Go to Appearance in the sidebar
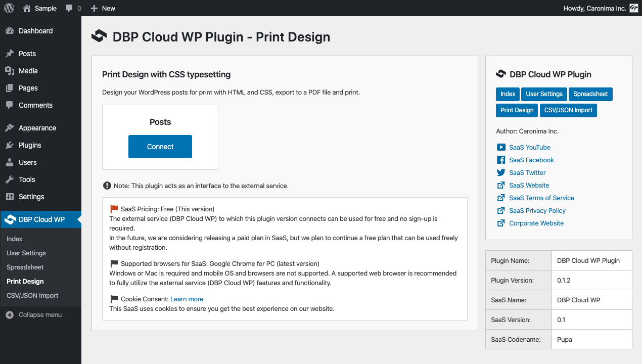The width and height of the screenshot is (642, 364). click(37, 128)
